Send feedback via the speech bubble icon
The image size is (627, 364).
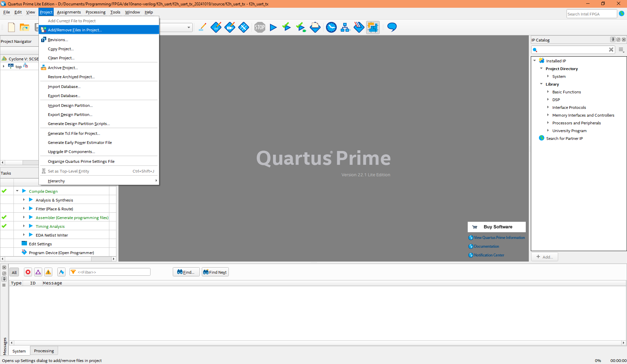coord(392,27)
